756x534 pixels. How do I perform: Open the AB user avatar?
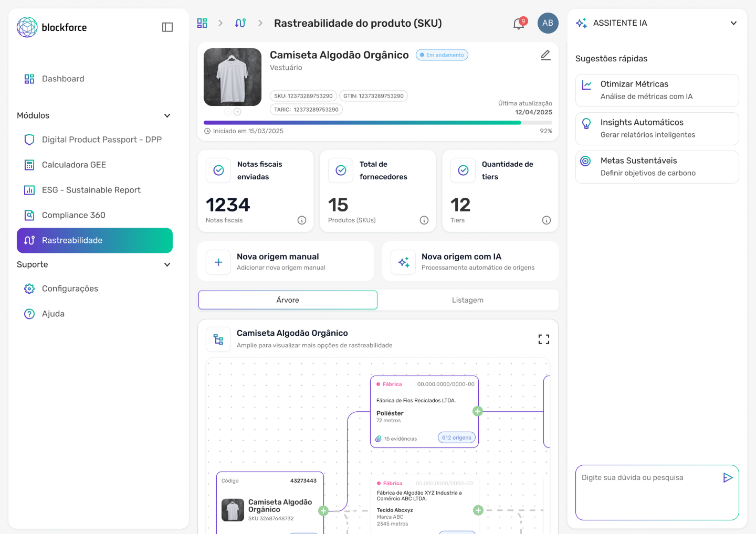[548, 23]
